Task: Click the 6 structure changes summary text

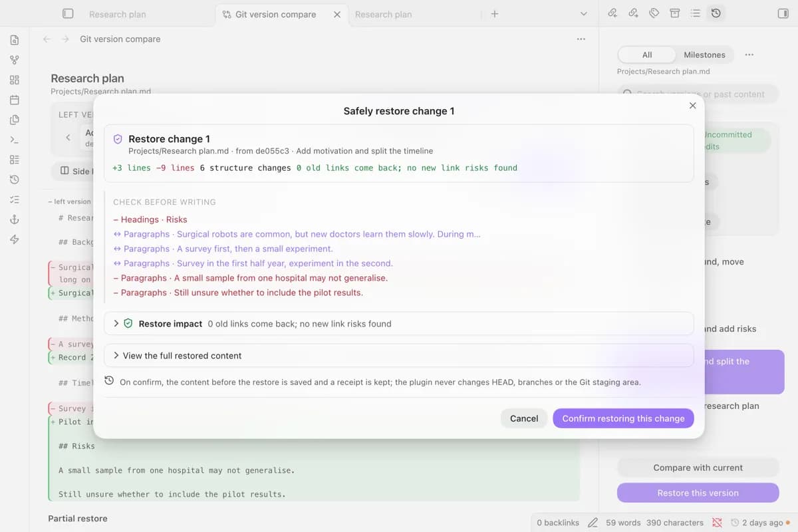Action: click(x=245, y=168)
